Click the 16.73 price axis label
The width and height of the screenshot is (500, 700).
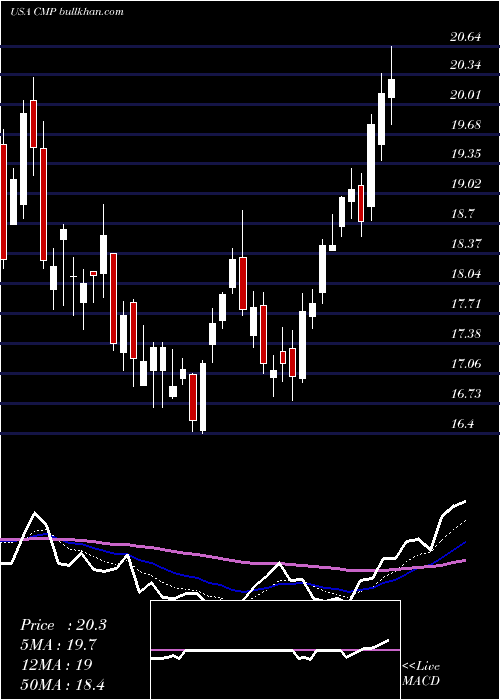click(466, 394)
